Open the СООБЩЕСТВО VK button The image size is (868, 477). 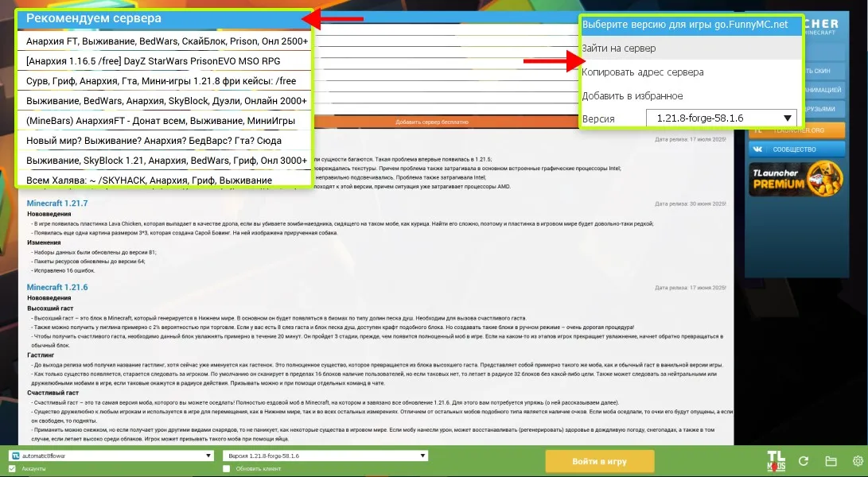797,149
